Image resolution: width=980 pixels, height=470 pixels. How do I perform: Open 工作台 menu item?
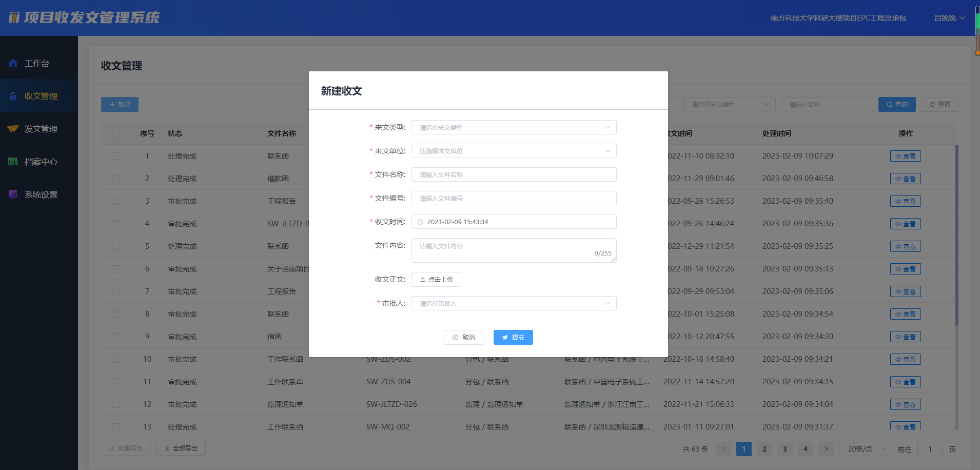point(39,63)
